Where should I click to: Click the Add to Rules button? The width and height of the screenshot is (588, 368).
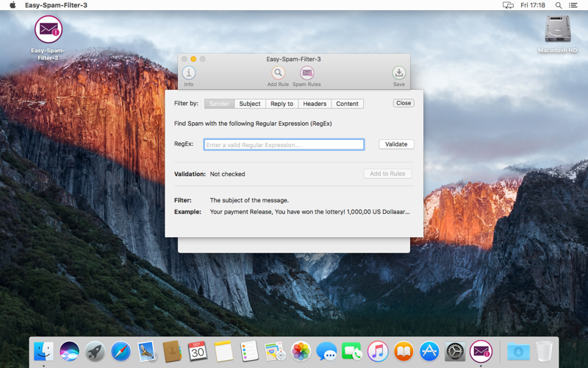point(388,174)
